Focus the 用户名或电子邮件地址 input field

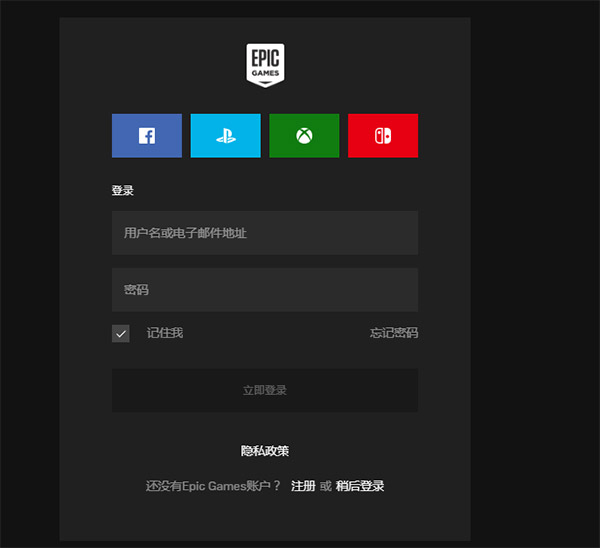[x=265, y=233]
